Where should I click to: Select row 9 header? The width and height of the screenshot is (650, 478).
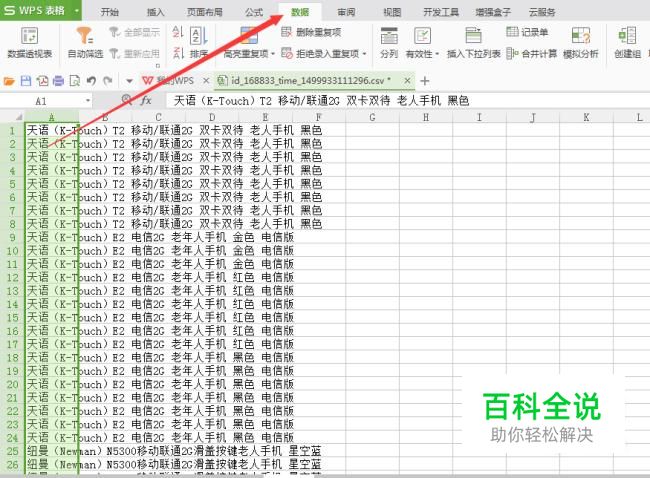[x=12, y=238]
